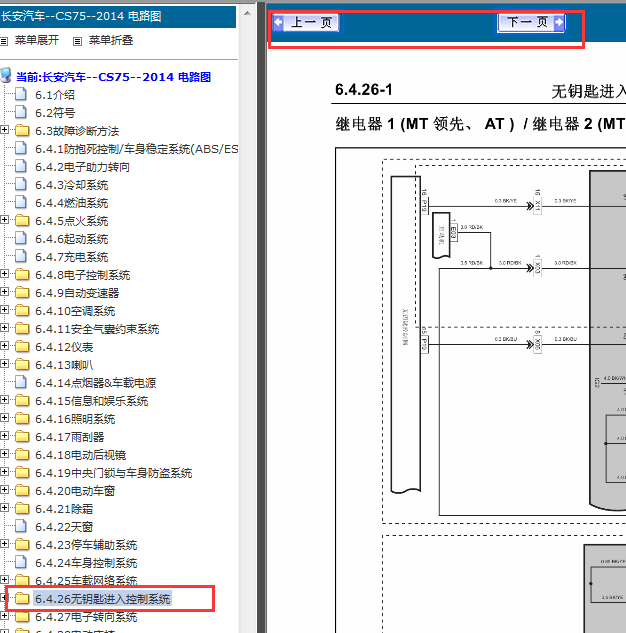Screen dimensions: 626x633
Task: Select the 6.4.25车载网络系统 folder label
Action: (86, 581)
